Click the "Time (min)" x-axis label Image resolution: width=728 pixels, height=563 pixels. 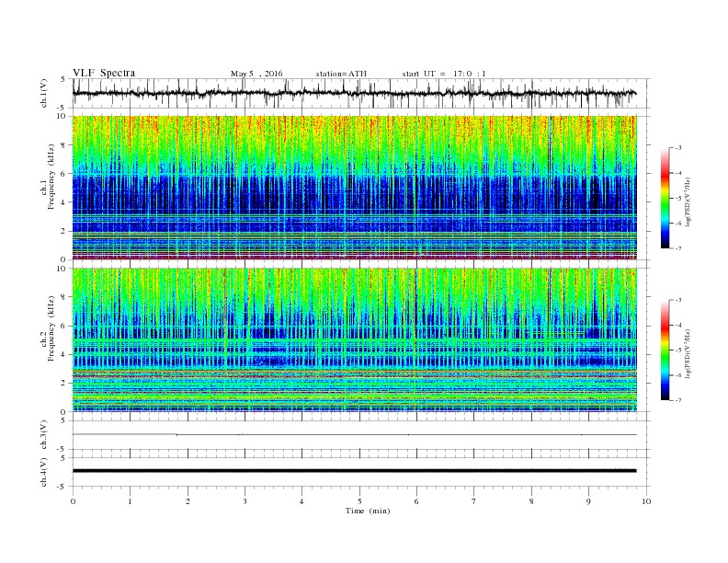tap(368, 511)
